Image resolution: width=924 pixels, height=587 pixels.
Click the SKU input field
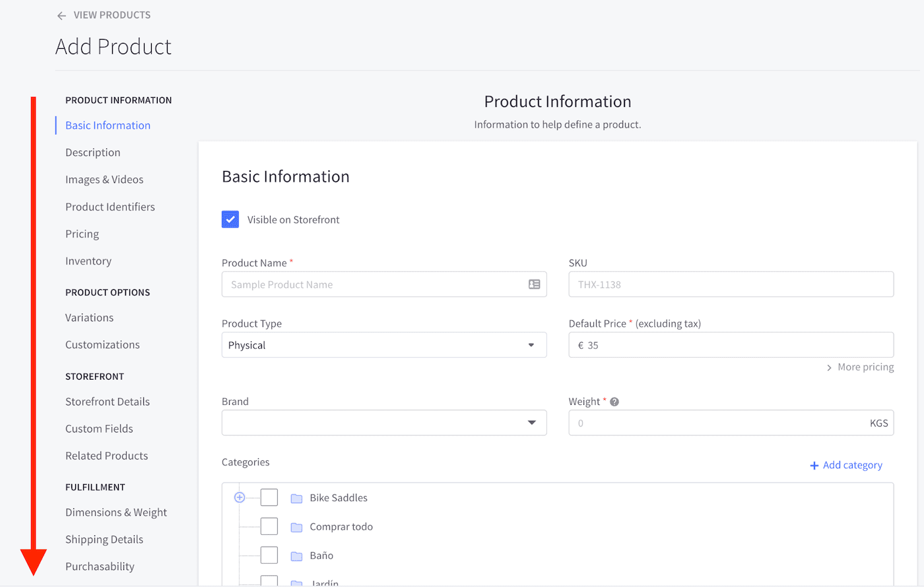tap(731, 284)
